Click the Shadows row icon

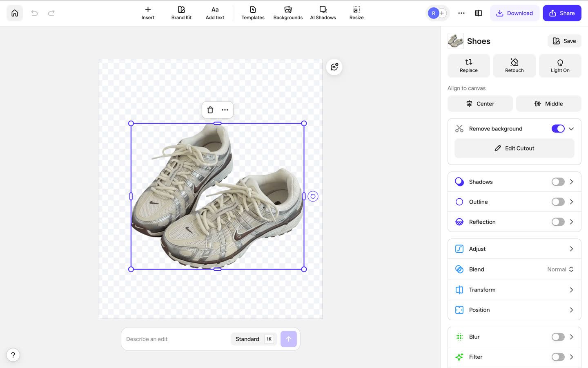459,182
